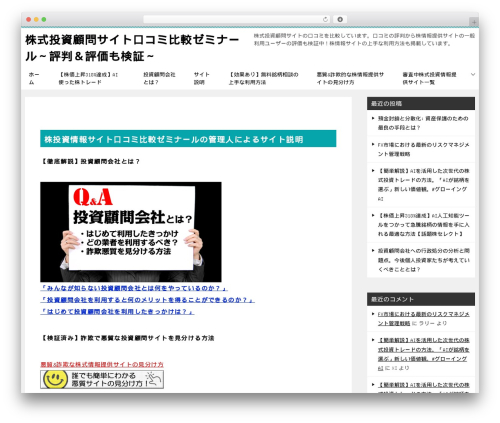Screen dimensions: 500x423
Task: Open link はじめて投資顧問会社を利用したきっかけは？
Action: pos(117,312)
